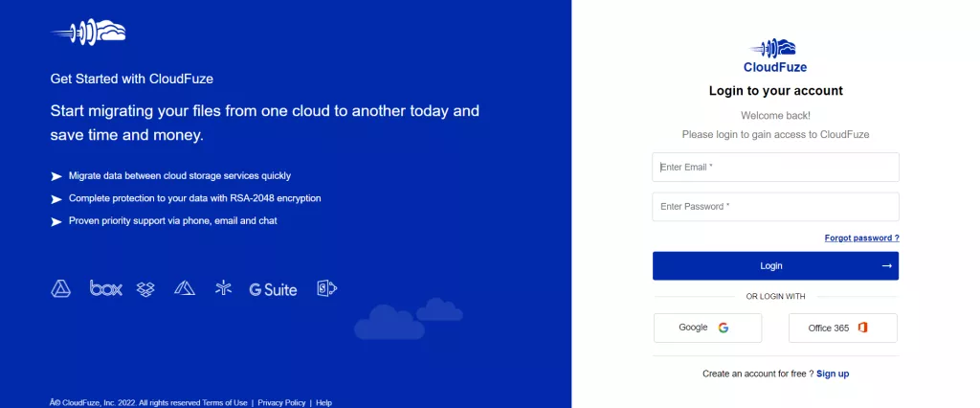Sign in with Office 365 button
The image size is (980, 408).
tap(842, 328)
